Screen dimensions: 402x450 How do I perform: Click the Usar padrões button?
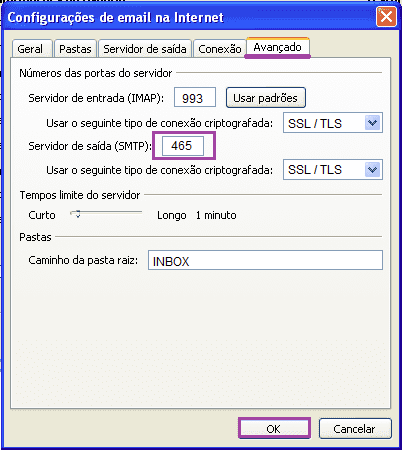pos(265,98)
